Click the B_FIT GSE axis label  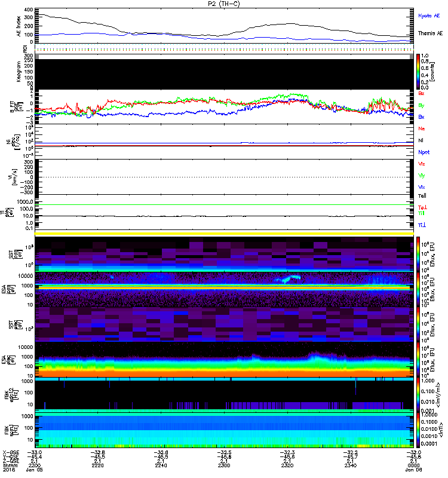click(x=16, y=107)
